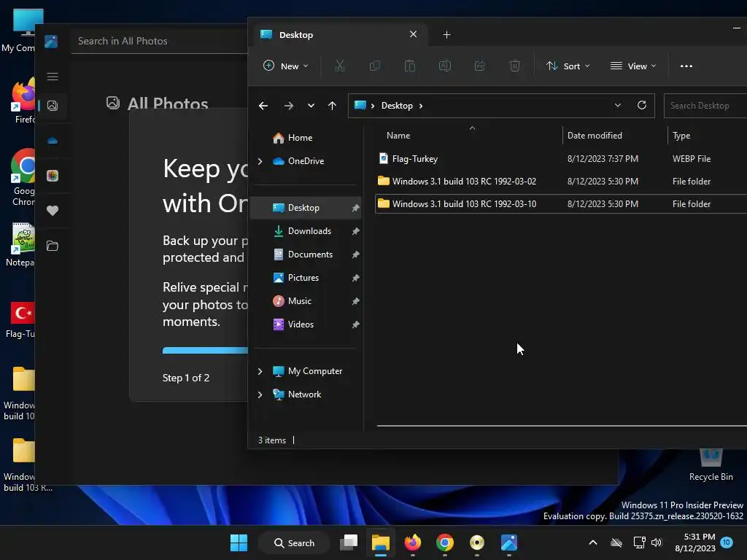Select Music in the navigation pane

[306, 301]
